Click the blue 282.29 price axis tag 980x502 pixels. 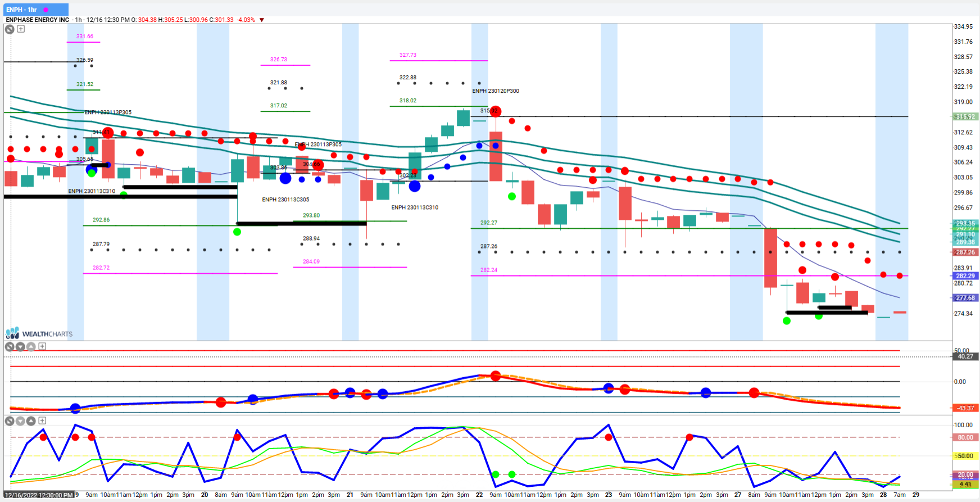[x=966, y=276]
